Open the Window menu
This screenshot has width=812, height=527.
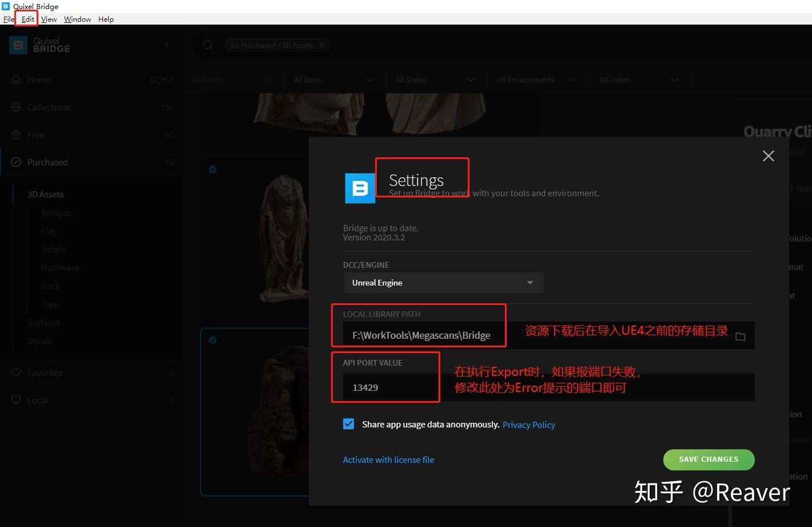click(x=77, y=19)
